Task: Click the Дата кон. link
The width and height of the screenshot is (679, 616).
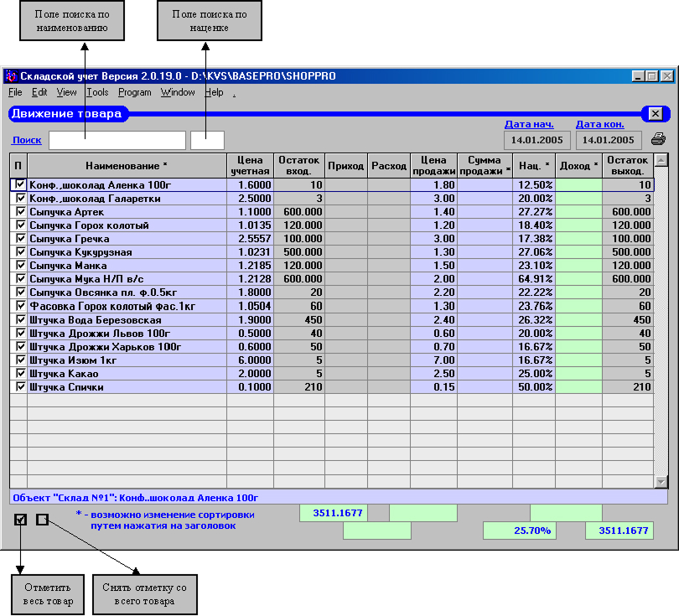Action: coord(599,124)
